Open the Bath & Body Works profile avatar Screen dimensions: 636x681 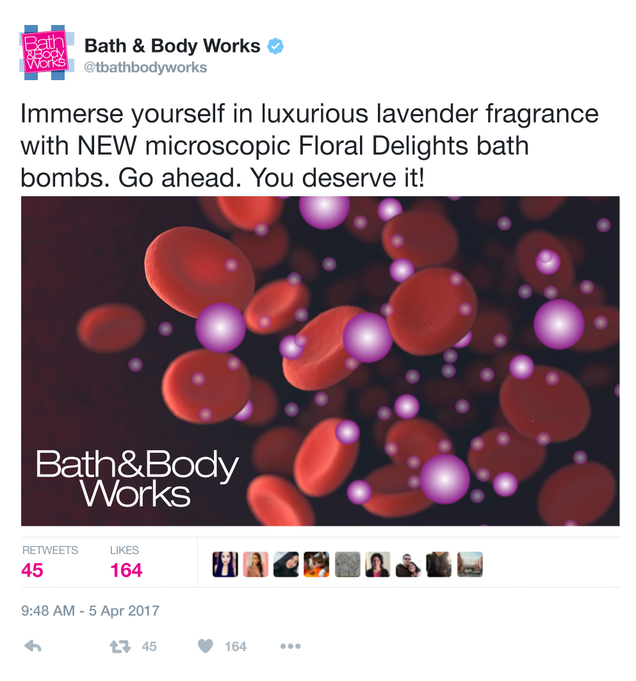pyautogui.click(x=46, y=53)
